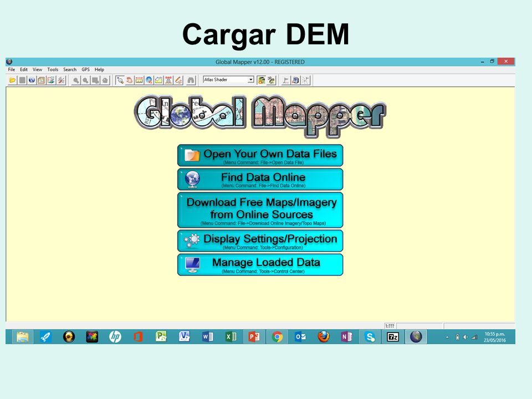Open the Show 3D View icon

[271, 80]
